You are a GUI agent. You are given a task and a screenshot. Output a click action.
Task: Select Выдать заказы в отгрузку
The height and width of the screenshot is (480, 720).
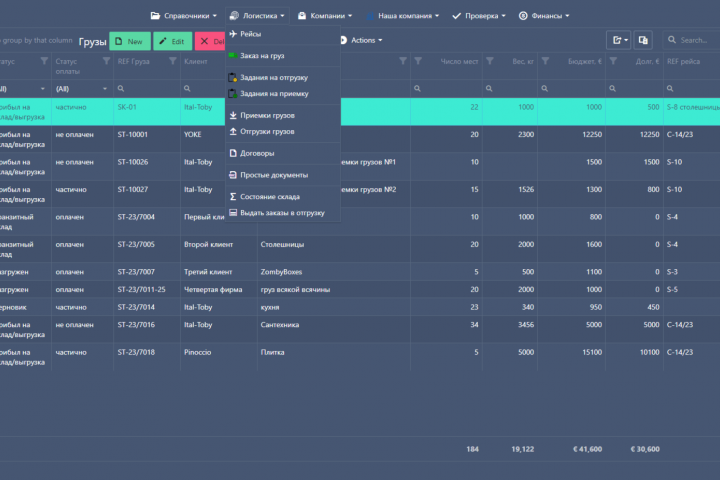coord(283,213)
